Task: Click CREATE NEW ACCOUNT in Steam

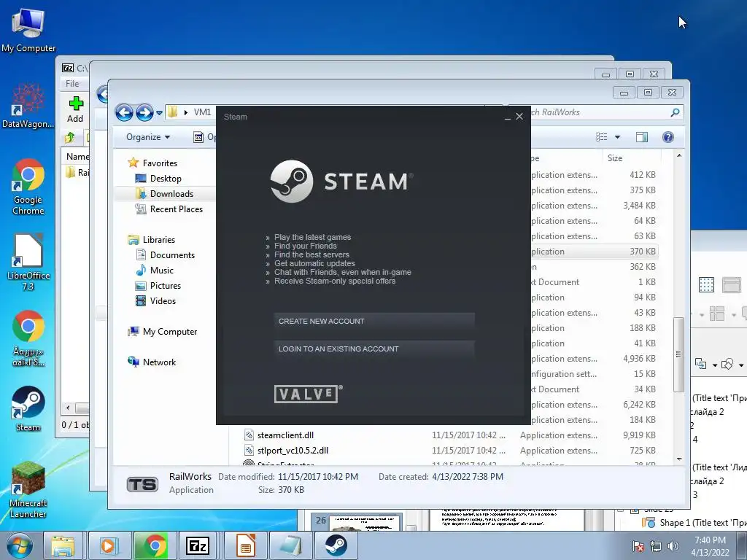Action: coord(374,322)
